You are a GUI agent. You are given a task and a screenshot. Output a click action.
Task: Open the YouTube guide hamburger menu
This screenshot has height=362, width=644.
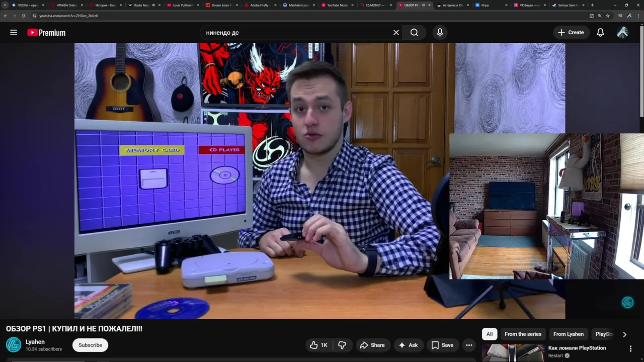[14, 33]
